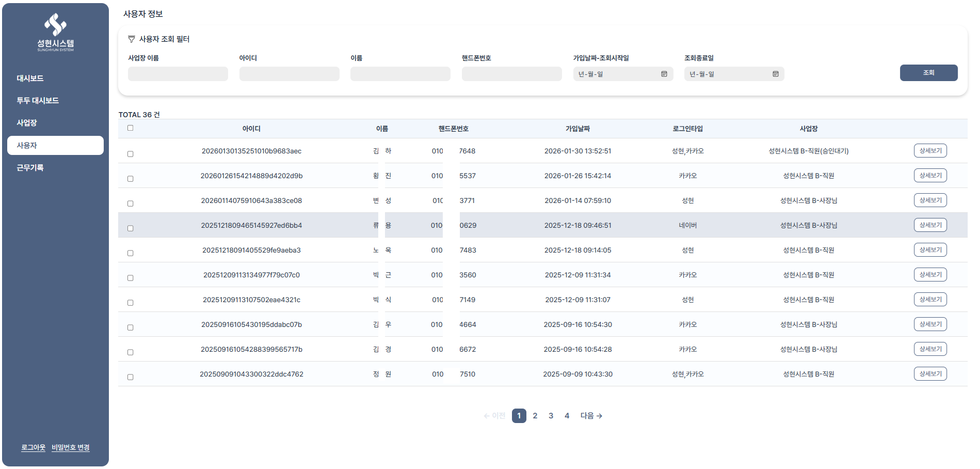Open 상세보기 for 2025-09-16 10:54:30 row

(930, 324)
